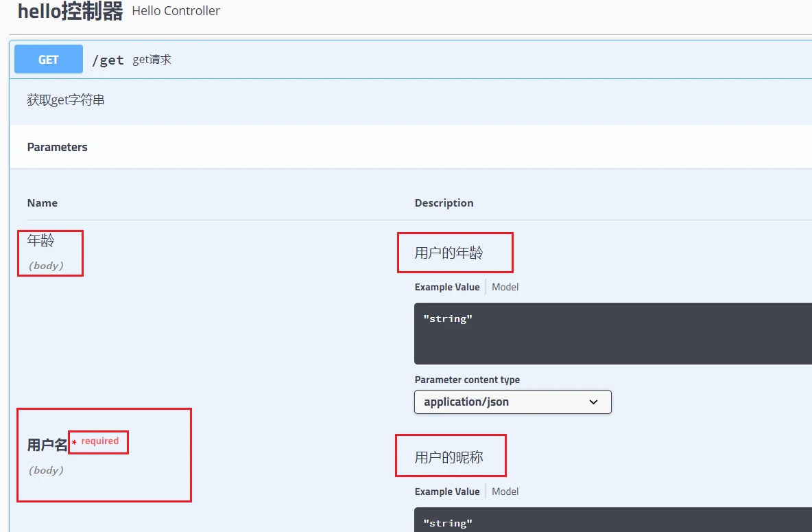This screenshot has height=532, width=812.
Task: Select the 用户名 parameter name
Action: 47,445
